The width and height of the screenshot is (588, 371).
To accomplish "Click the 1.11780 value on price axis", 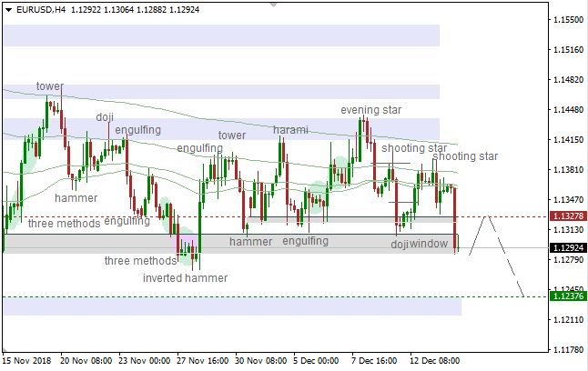I will pyautogui.click(x=570, y=350).
